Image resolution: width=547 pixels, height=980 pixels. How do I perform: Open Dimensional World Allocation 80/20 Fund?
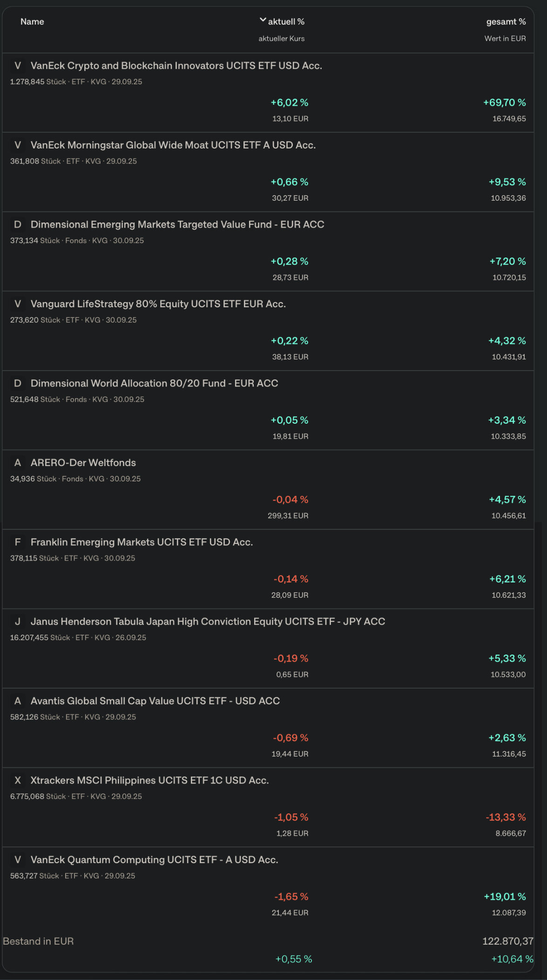154,383
